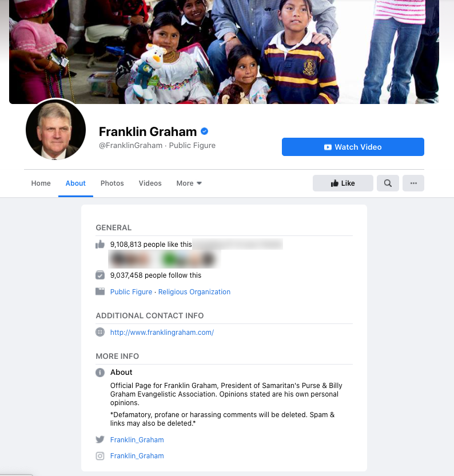Click the thumbs-up icon beside people like this
The image size is (454, 476).
(x=100, y=245)
